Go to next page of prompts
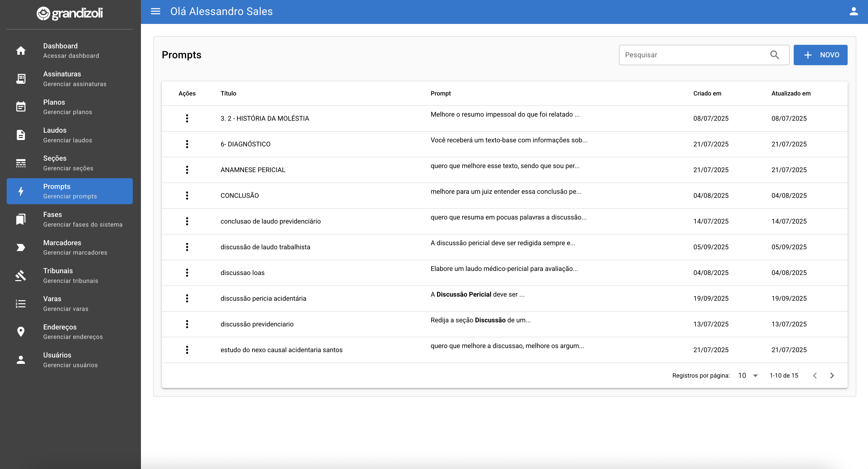The height and width of the screenshot is (469, 868). point(832,376)
